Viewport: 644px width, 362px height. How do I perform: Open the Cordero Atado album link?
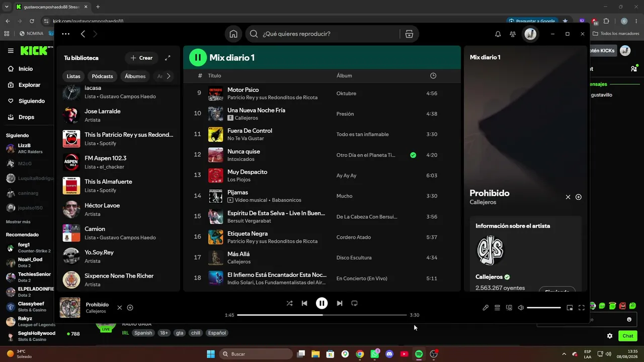coord(354,237)
